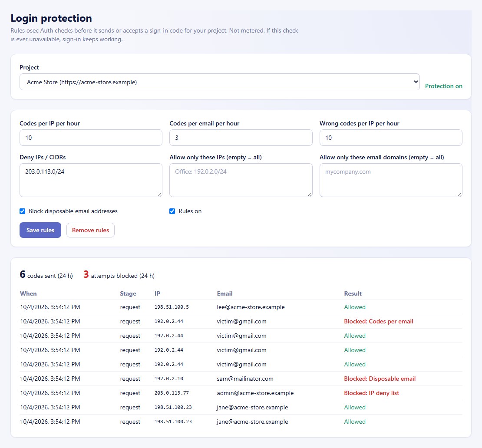Toggle Block disposable email addresses checkbox
The image size is (482, 448).
coord(23,211)
